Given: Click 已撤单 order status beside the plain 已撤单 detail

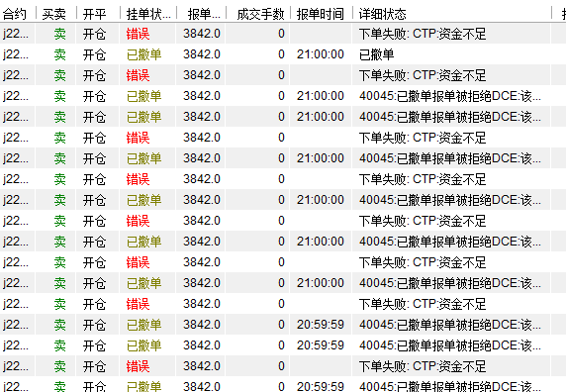Looking at the screenshot, I should coord(144,54).
